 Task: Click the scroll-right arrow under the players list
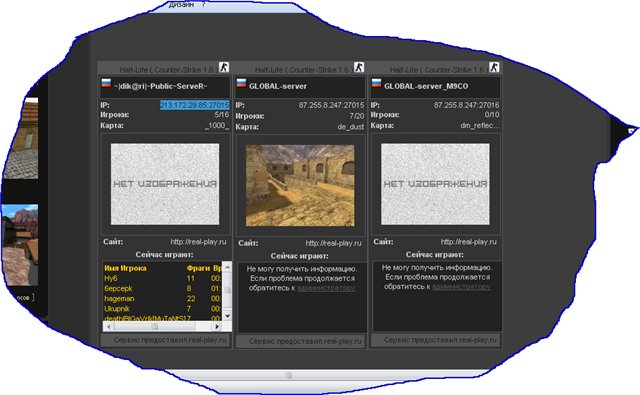coord(217,326)
